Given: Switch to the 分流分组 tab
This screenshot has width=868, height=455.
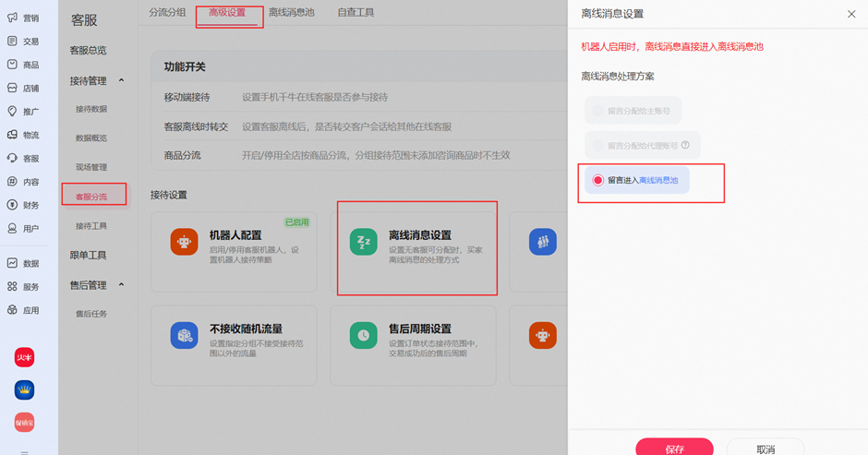Looking at the screenshot, I should (x=167, y=12).
